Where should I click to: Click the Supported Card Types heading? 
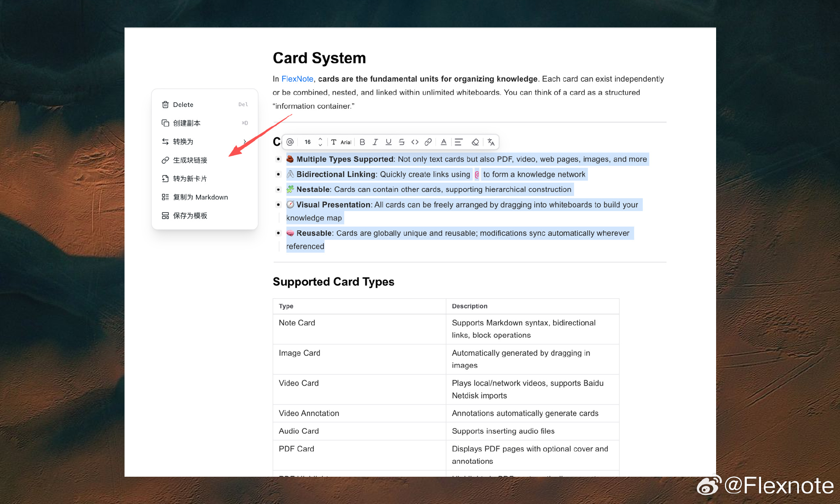point(333,282)
